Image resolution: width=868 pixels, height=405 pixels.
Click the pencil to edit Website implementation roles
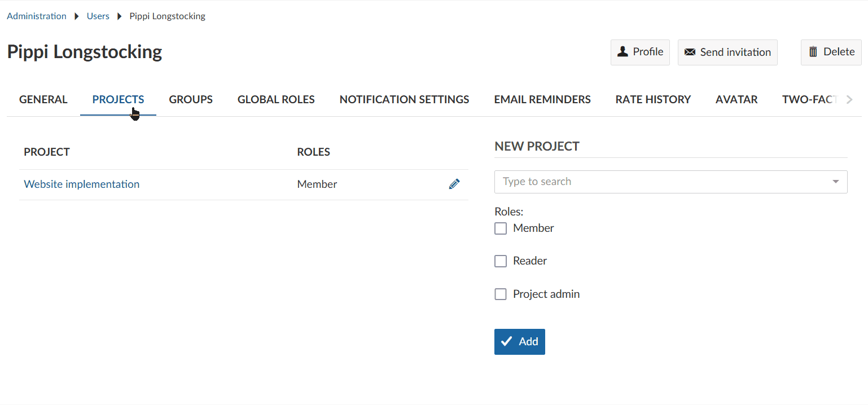454,183
